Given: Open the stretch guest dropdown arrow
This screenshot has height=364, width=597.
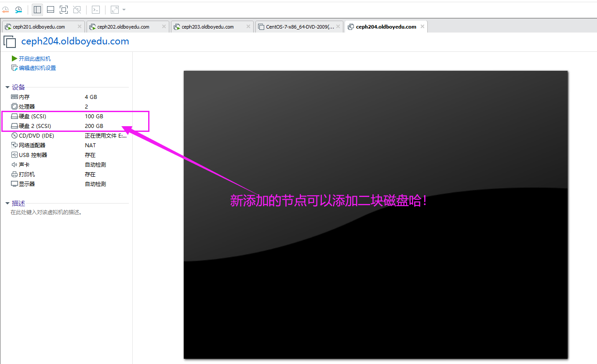Looking at the screenshot, I should [x=124, y=9].
